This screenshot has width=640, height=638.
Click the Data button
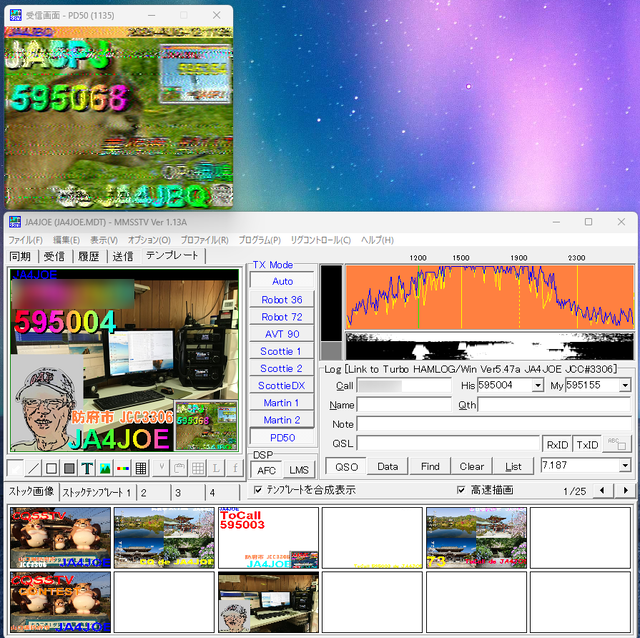tap(388, 467)
